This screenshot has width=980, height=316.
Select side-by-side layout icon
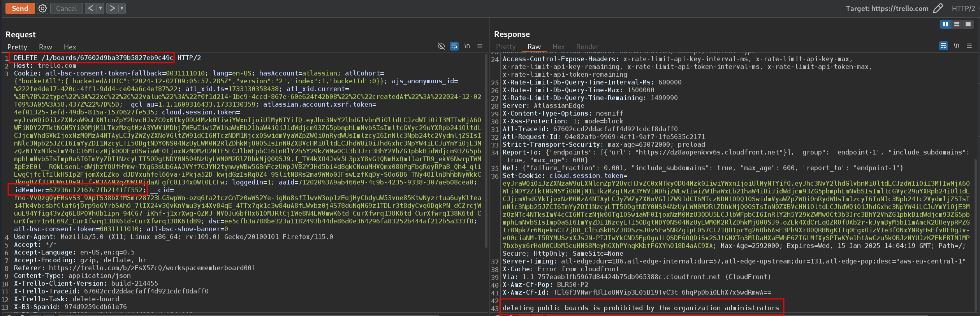tap(945, 24)
